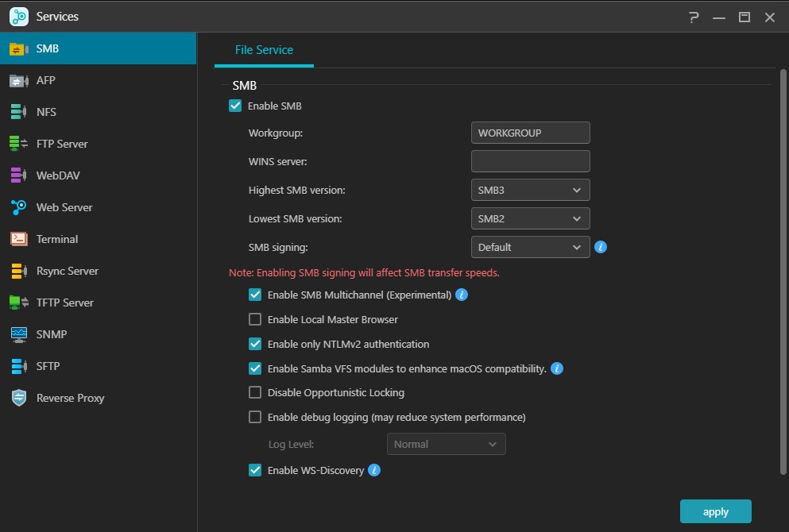Toggle Enable WS-Discovery checkbox
789x532 pixels.
click(255, 470)
